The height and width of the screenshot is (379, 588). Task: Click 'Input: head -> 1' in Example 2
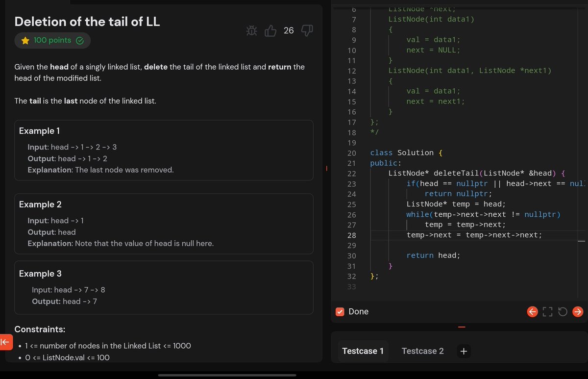(56, 221)
